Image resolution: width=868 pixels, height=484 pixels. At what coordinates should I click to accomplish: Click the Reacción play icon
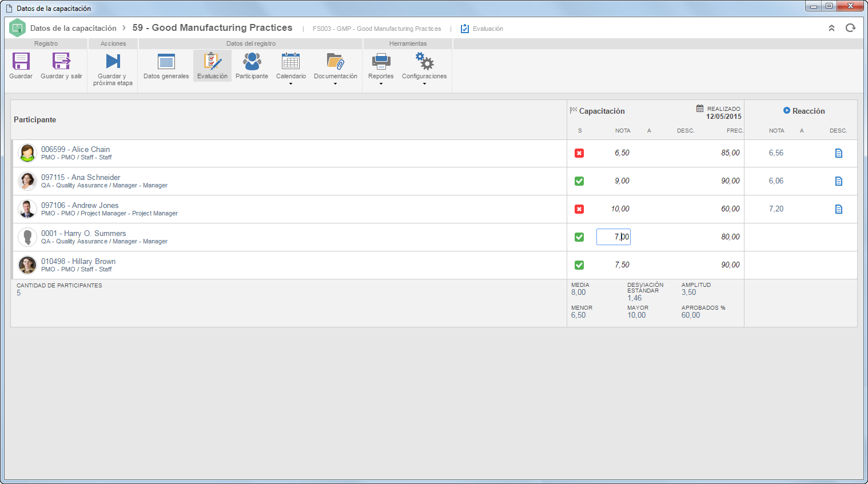pyautogui.click(x=787, y=110)
